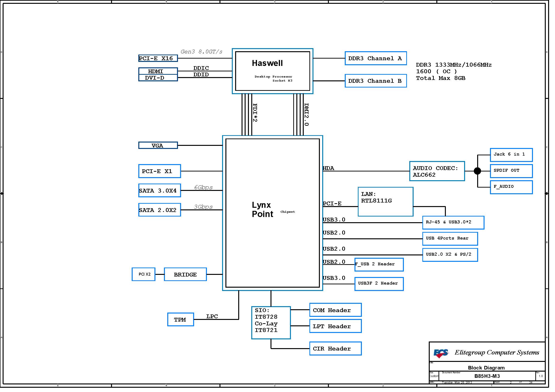This screenshot has width=555, height=392.
Task: Click the ECS logo in title block
Action: (441, 353)
